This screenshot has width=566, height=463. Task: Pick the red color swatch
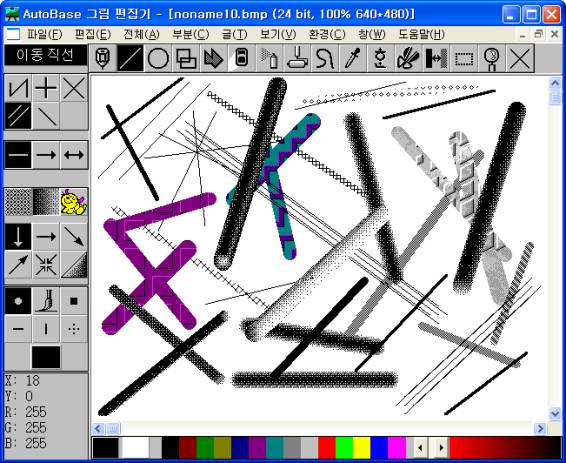tap(327, 448)
